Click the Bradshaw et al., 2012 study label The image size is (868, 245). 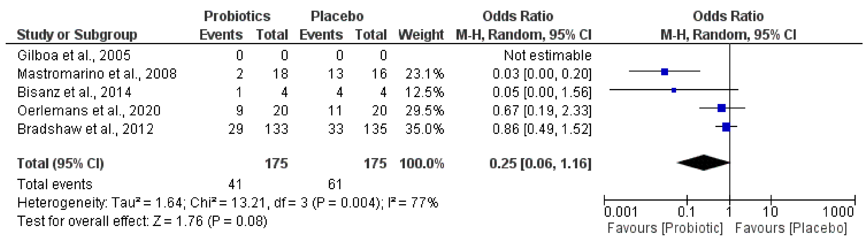(x=85, y=129)
